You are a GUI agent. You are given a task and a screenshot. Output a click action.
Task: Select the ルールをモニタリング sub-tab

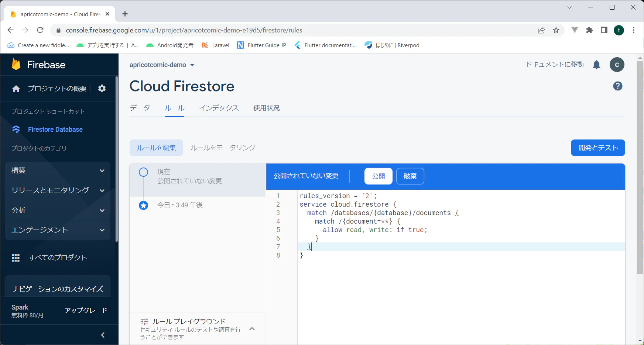pyautogui.click(x=223, y=148)
